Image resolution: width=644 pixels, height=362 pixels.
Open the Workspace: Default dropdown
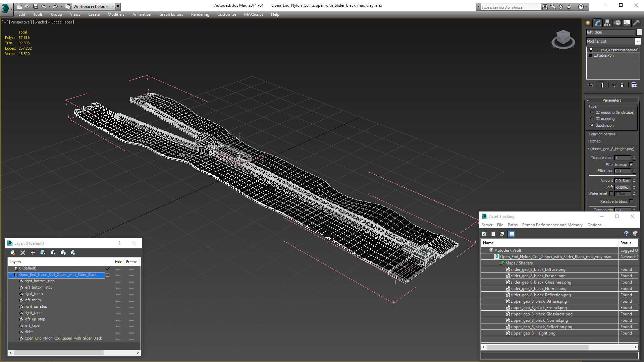pyautogui.click(x=94, y=6)
